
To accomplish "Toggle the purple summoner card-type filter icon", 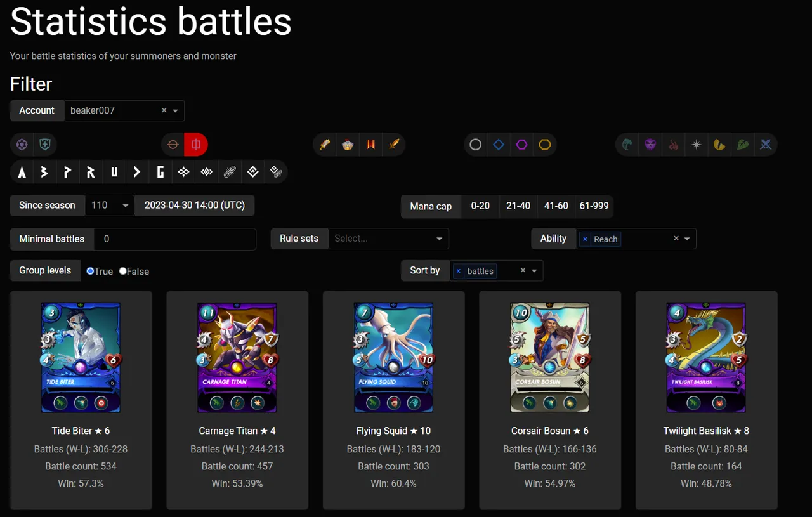I will click(22, 145).
